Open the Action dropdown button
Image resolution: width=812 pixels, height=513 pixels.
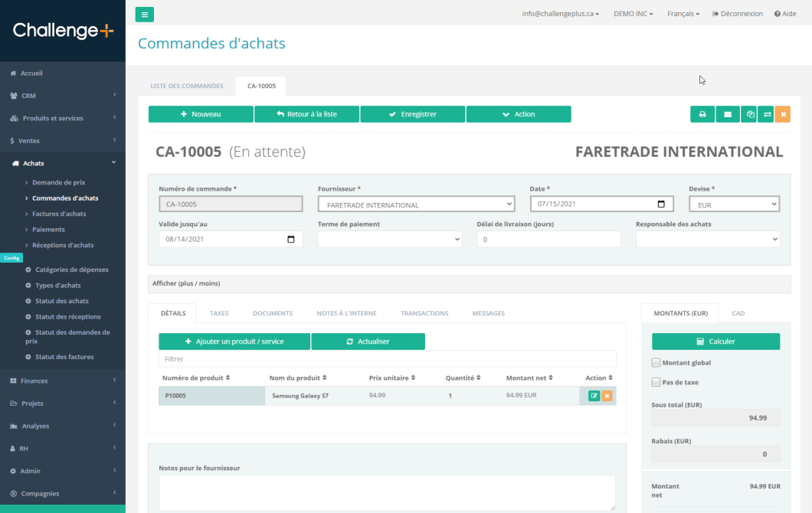519,114
